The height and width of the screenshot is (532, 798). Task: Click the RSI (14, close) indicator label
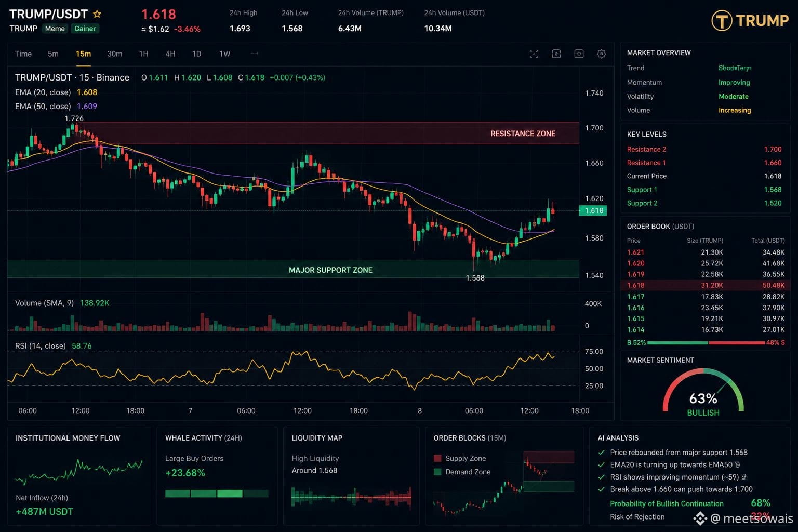point(41,345)
